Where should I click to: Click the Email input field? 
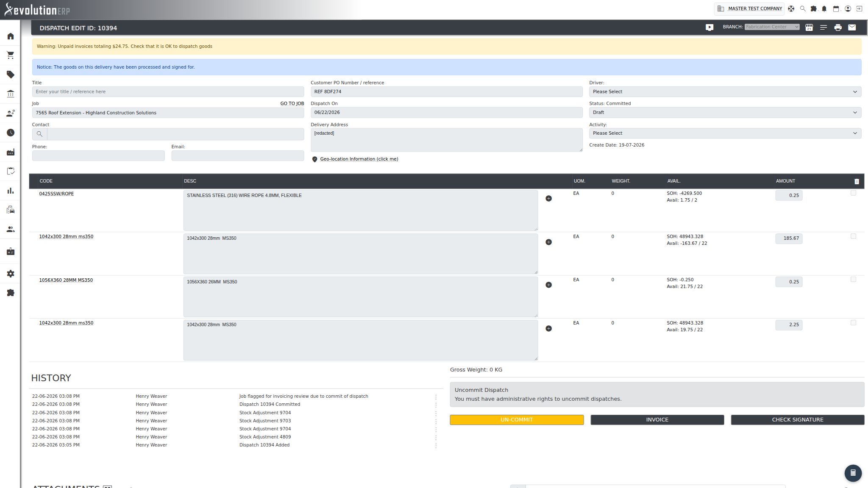coord(237,156)
